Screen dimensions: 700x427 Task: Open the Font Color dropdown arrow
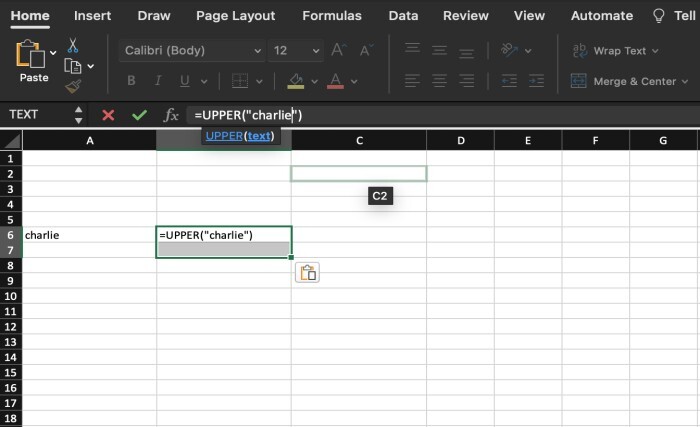pos(354,81)
